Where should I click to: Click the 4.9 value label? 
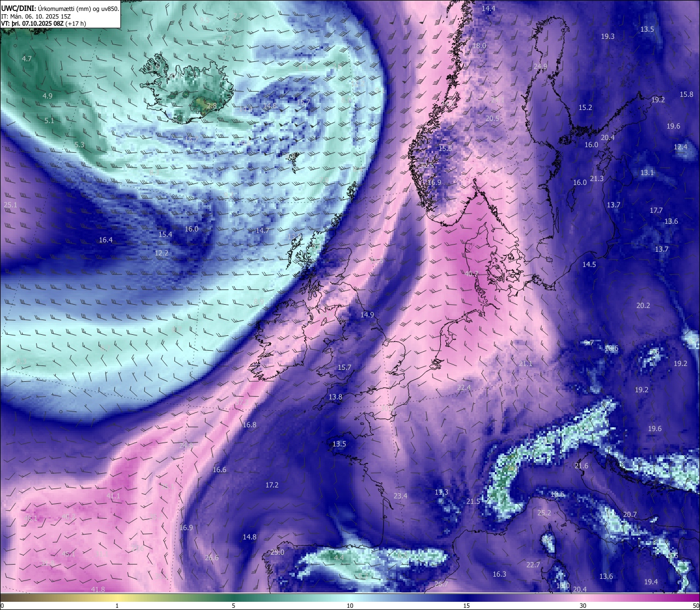pyautogui.click(x=48, y=96)
